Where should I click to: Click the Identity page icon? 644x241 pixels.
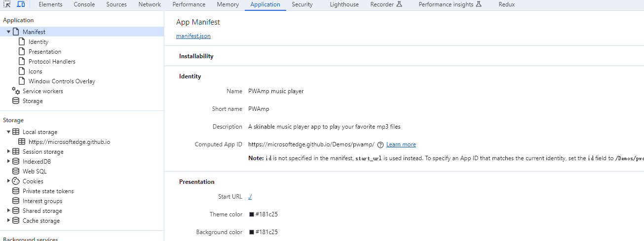pos(22,41)
